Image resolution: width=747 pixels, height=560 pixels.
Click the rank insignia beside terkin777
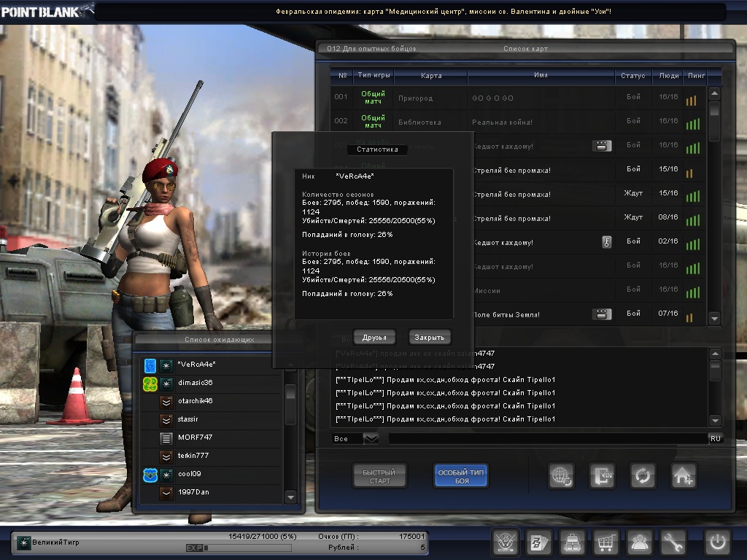[x=166, y=456]
